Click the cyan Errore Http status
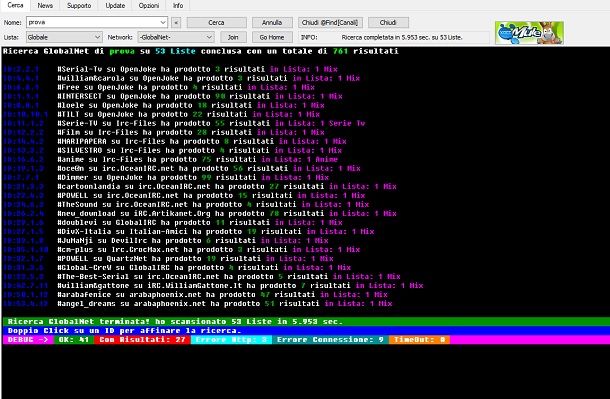This screenshot has height=399, width=610. (231, 340)
